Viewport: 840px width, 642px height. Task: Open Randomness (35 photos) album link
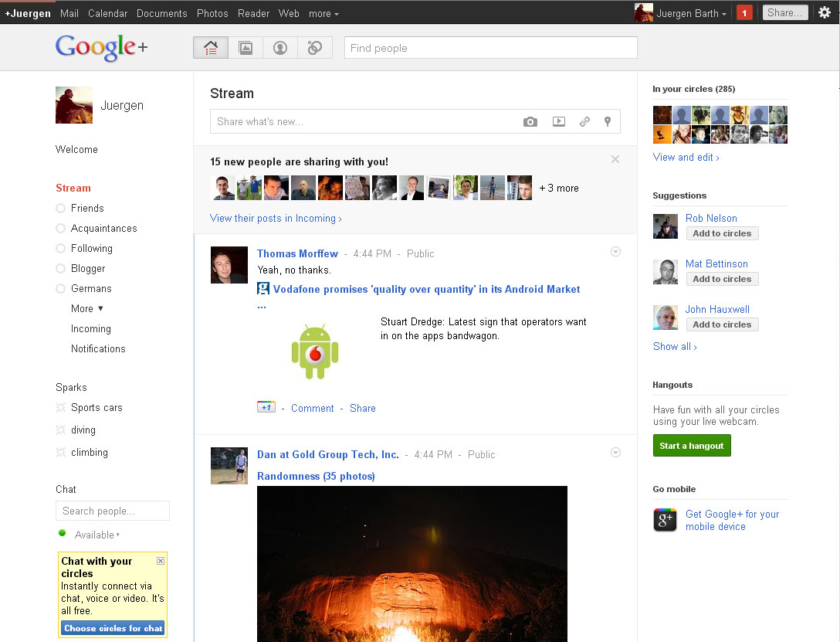tap(316, 476)
